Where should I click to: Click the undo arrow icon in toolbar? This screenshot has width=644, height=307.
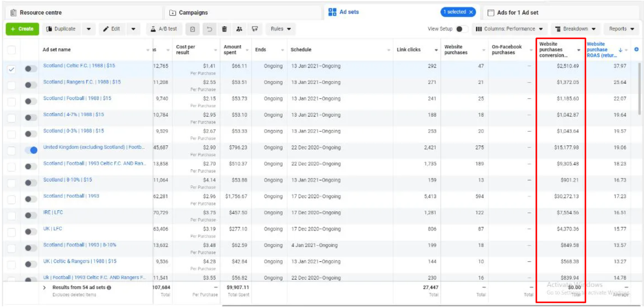pos(209,29)
